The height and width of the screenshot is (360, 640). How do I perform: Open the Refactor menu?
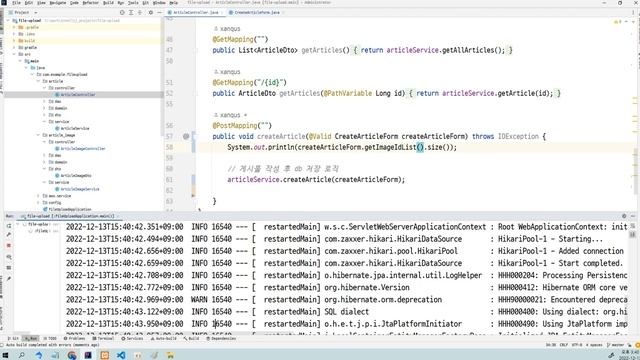coord(91,2)
